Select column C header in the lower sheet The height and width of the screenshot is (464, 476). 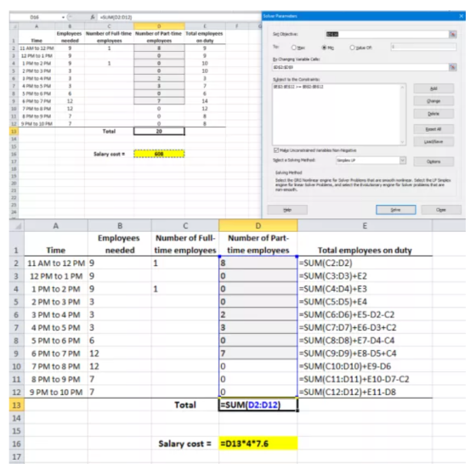(185, 226)
